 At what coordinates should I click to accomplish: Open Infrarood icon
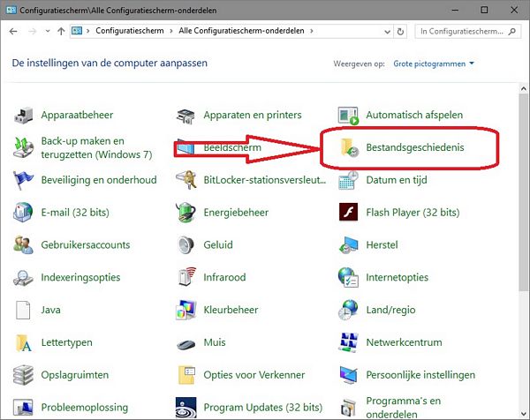point(186,277)
